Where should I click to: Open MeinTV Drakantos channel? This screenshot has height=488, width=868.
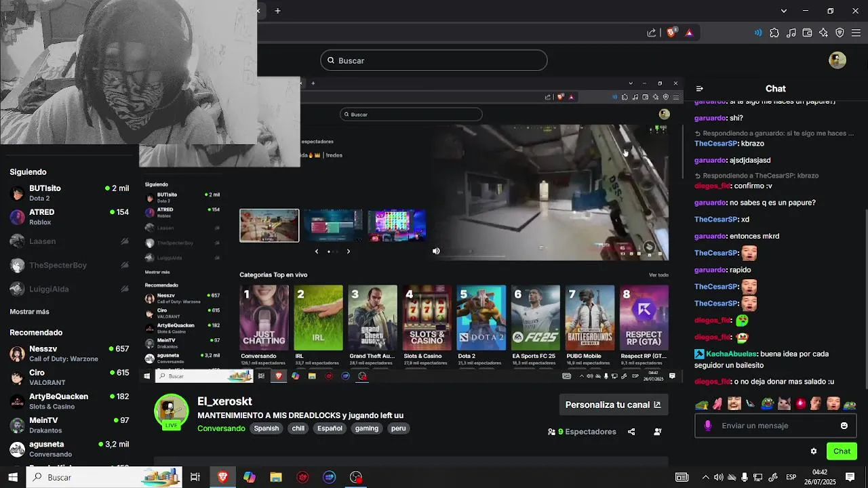coord(69,425)
